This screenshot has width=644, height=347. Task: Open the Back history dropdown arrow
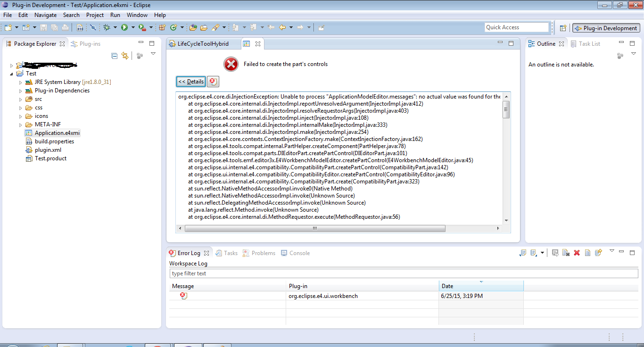(x=291, y=28)
